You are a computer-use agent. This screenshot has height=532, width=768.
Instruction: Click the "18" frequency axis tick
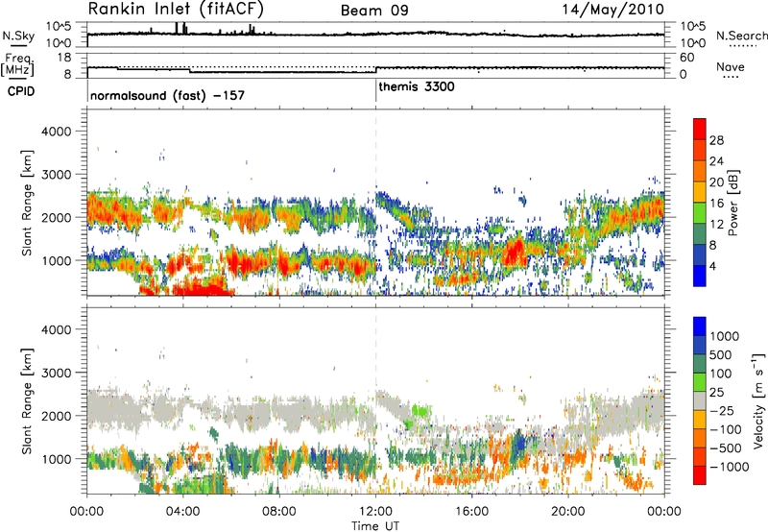[63, 58]
